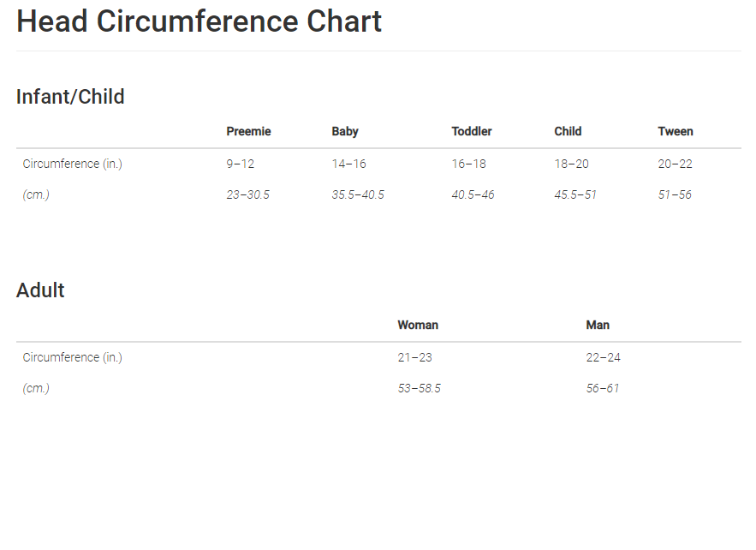Select the Child column header
Screen dimensions: 756x550
[x=568, y=131]
